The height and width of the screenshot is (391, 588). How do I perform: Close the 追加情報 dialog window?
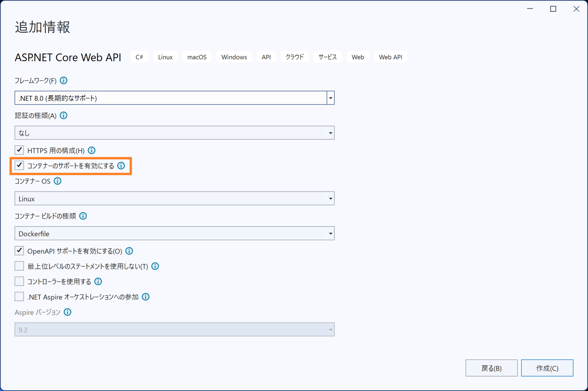tap(576, 9)
